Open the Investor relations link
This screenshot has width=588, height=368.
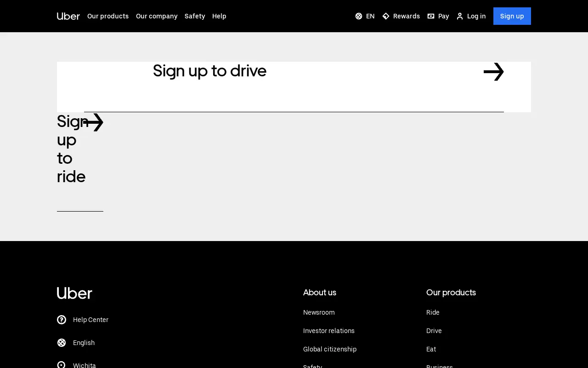329,331
